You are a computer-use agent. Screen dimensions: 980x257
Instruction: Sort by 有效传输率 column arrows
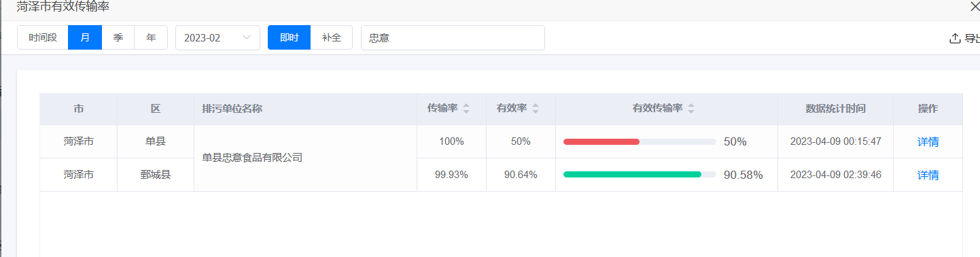pyautogui.click(x=691, y=109)
